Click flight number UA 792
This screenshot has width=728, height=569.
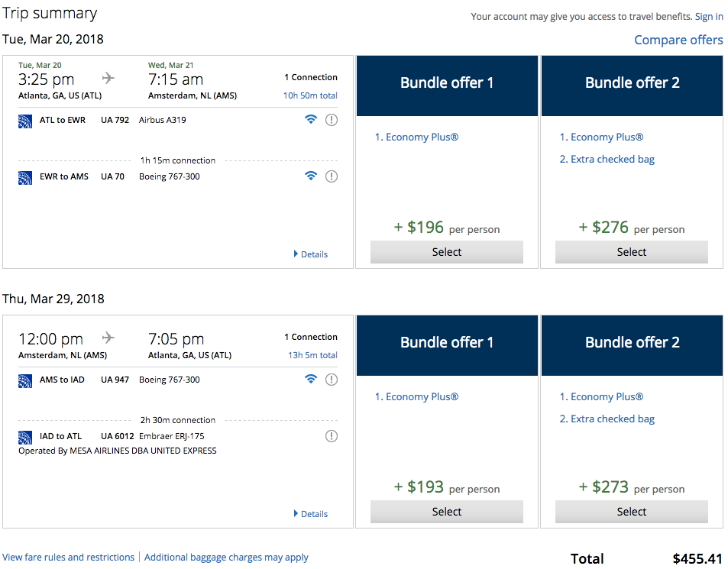pos(115,120)
